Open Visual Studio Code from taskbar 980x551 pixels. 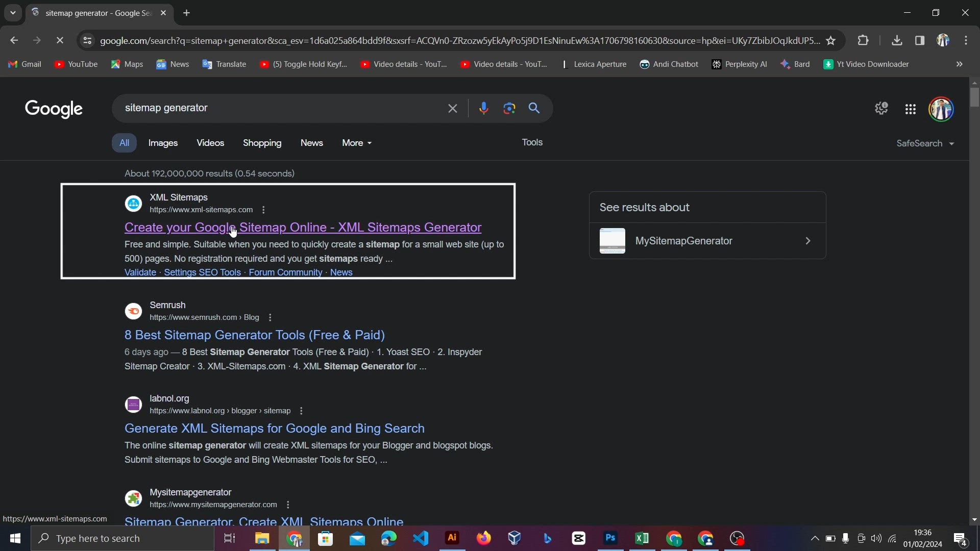click(421, 538)
